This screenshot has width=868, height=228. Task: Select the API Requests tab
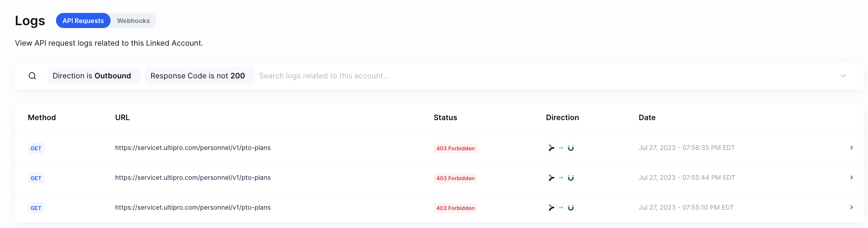pyautogui.click(x=83, y=21)
